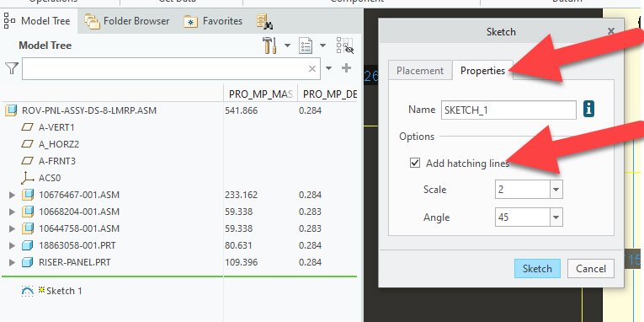The image size is (644, 322).
Task: Toggle the tree visibility filter eye icon
Action: [x=344, y=46]
